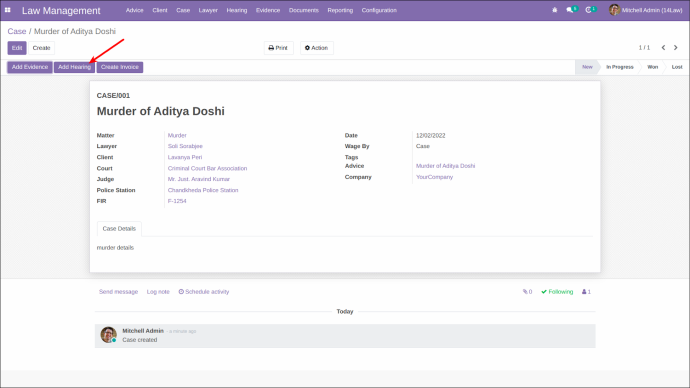Show the followers count icon
The image size is (690, 388).
586,292
